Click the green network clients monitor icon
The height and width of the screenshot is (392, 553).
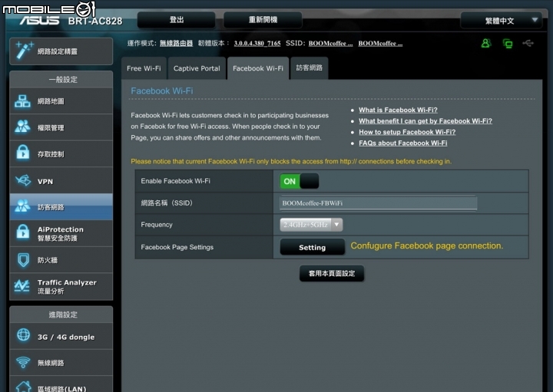508,44
